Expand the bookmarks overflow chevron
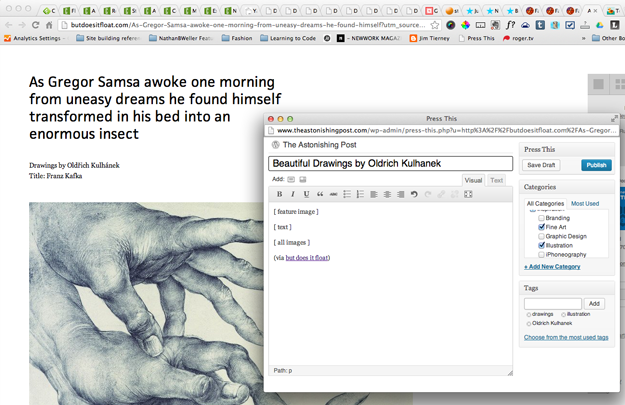The image size is (625, 405). tap(584, 38)
